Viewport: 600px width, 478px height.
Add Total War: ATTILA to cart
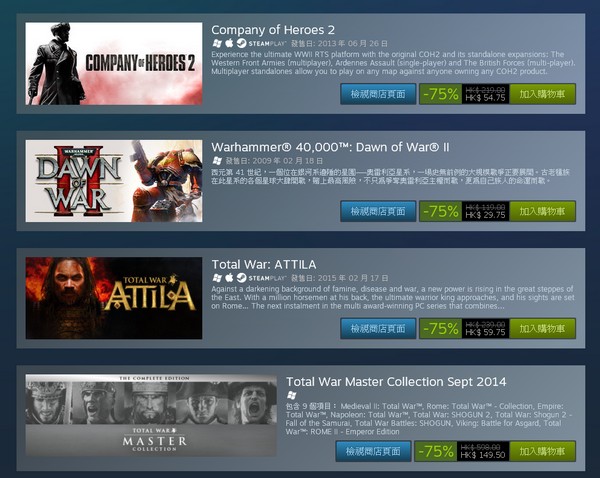(x=542, y=328)
